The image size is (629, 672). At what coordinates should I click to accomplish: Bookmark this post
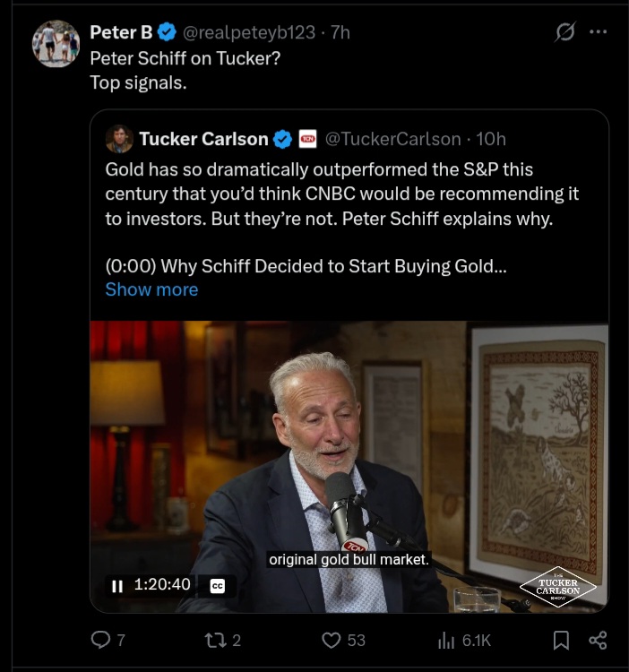(561, 640)
